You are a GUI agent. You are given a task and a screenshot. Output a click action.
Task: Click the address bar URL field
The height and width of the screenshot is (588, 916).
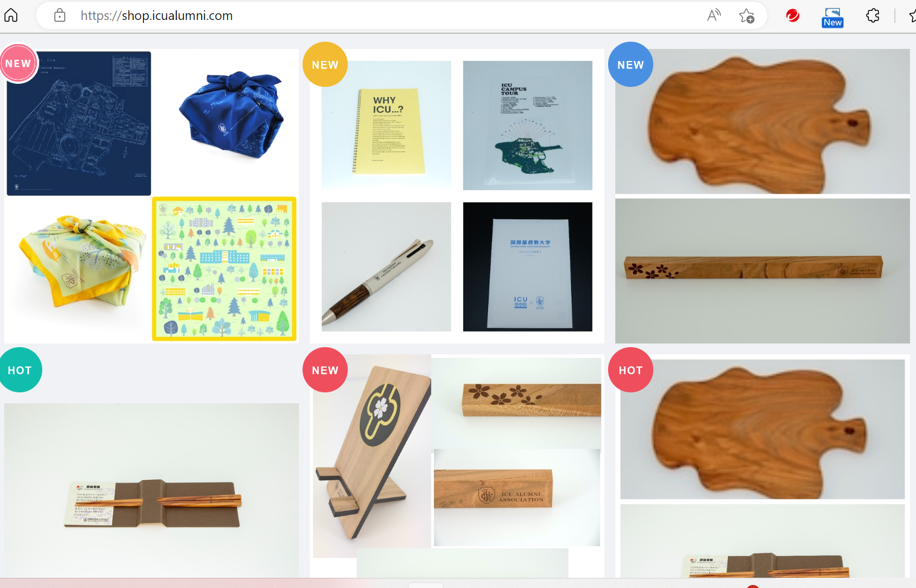pyautogui.click(x=386, y=16)
